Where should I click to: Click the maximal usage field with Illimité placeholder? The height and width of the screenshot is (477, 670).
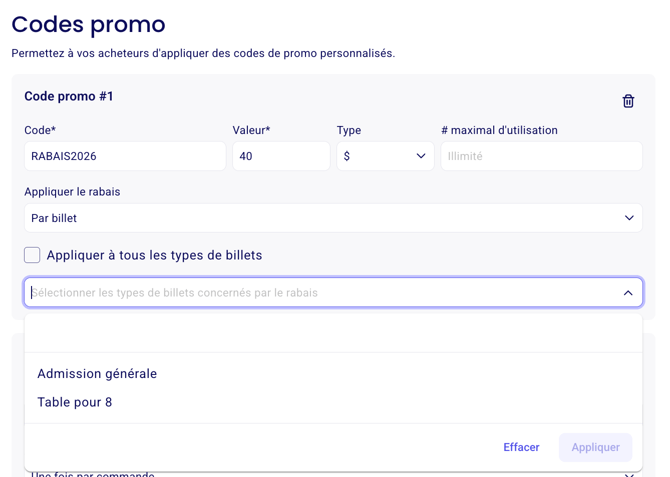(541, 156)
